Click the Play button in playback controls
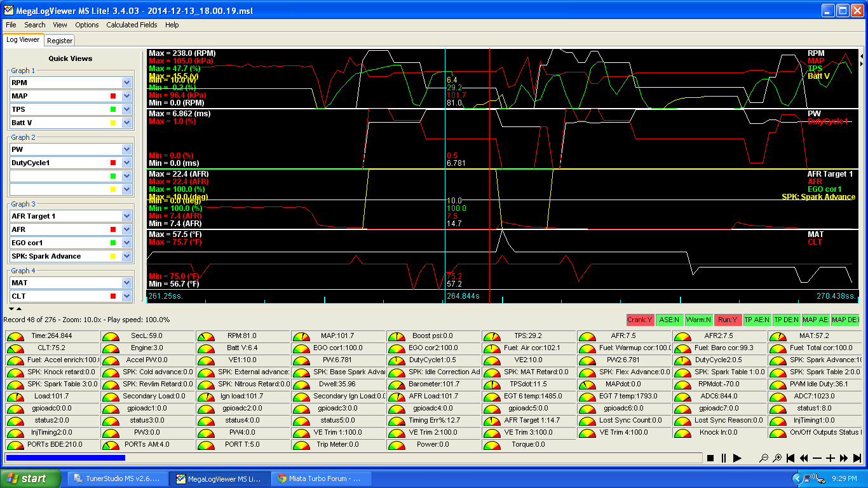 click(738, 457)
